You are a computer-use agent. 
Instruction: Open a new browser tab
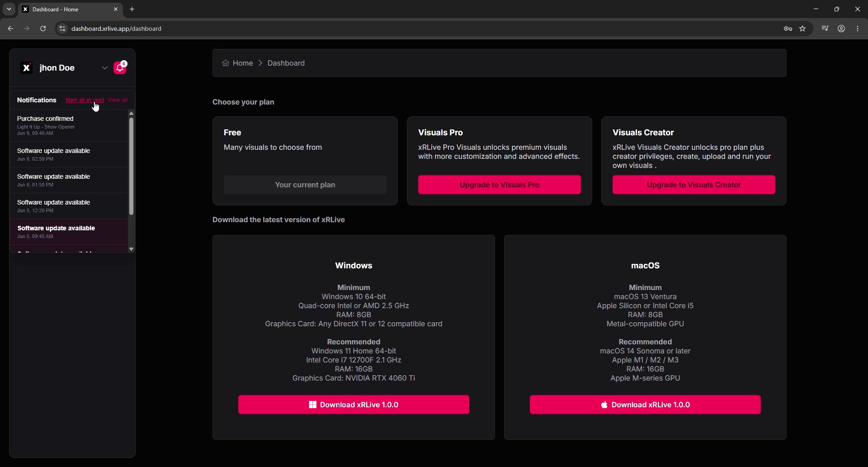[132, 9]
